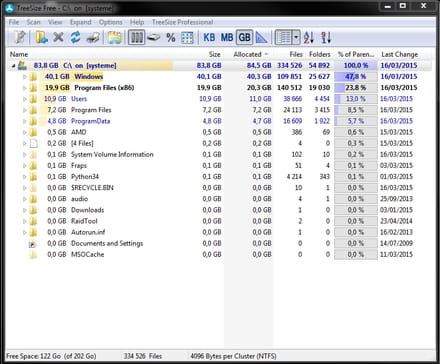The width and height of the screenshot is (440, 364).
Task: Switch to percent display mode
Action: click(171, 37)
